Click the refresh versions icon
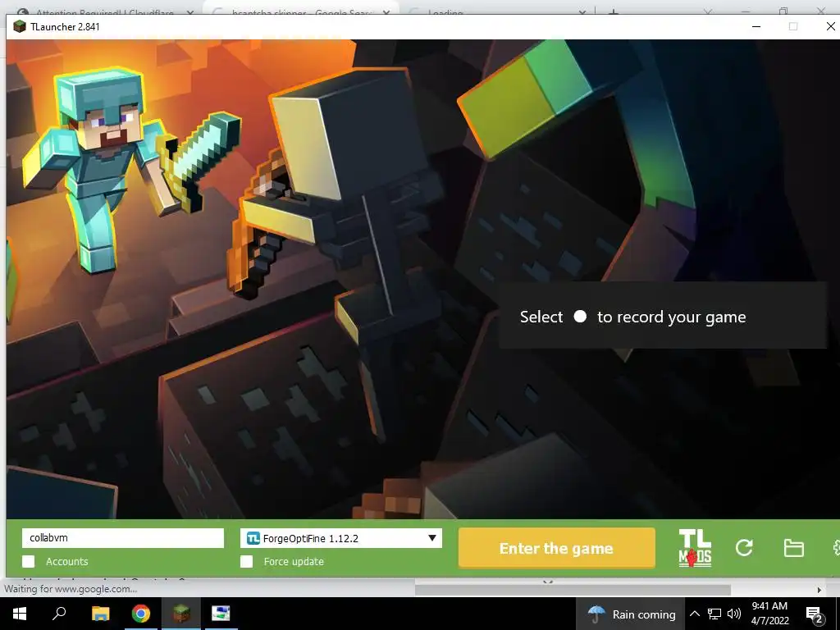This screenshot has width=840, height=630. (744, 547)
